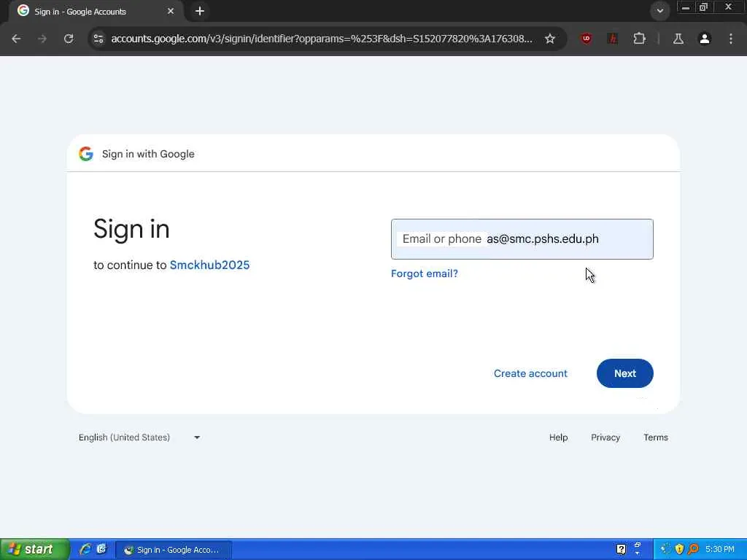
Task: Click the Google G logo
Action: 86,154
